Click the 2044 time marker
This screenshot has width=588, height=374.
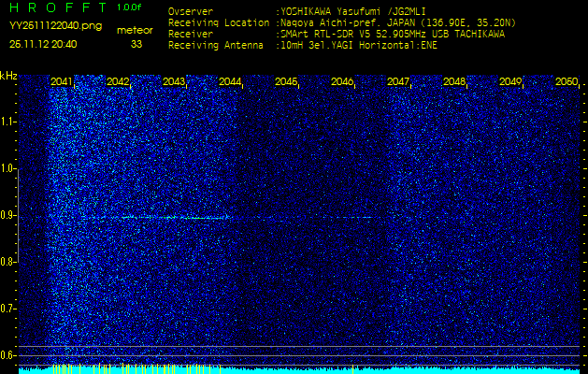click(x=230, y=81)
